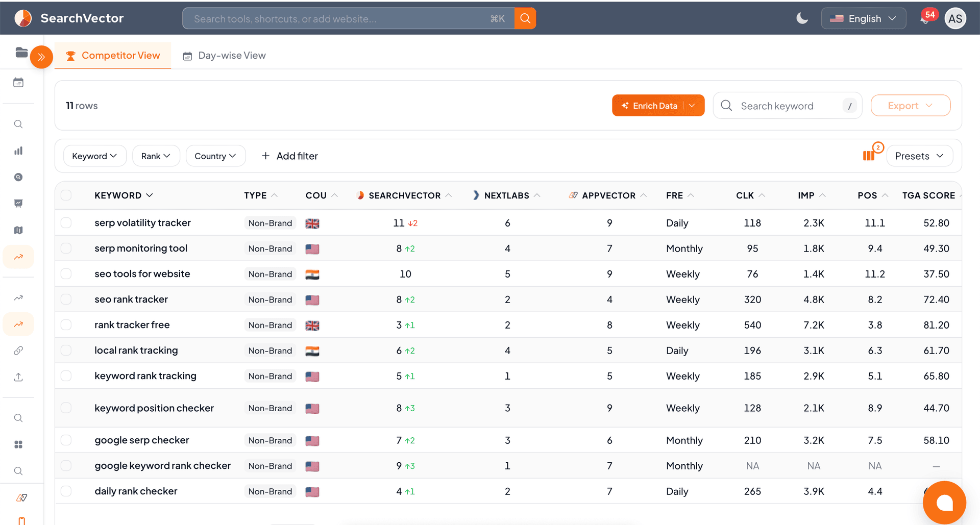Open the map icon in the sidebar
Viewport: 980px width, 525px height.
click(18, 230)
